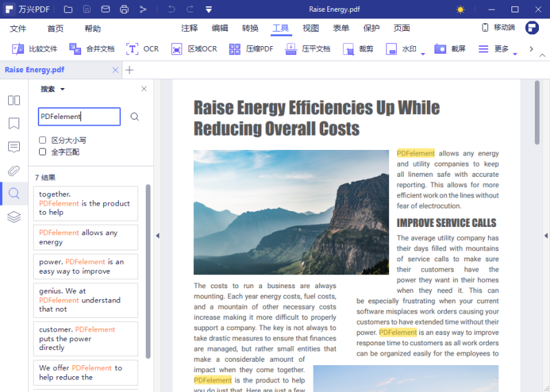Click the search results panel scrollbar
550x392 pixels.
(x=148, y=271)
